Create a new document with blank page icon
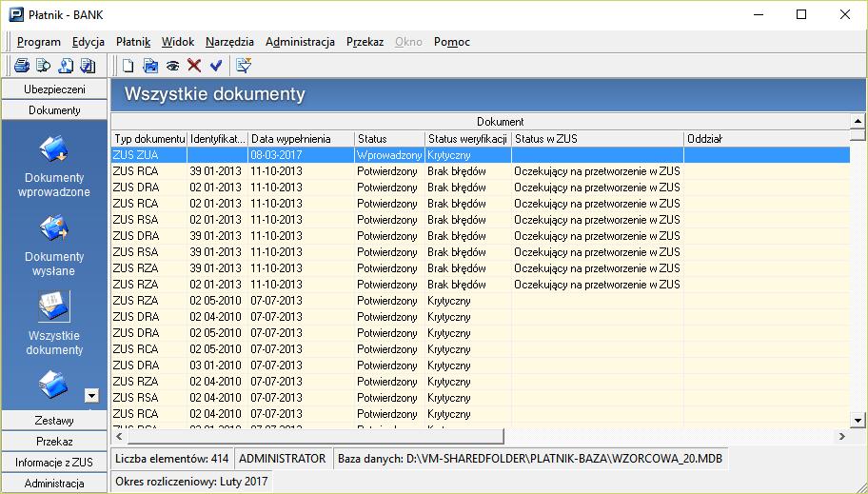This screenshot has width=868, height=494. click(x=128, y=66)
